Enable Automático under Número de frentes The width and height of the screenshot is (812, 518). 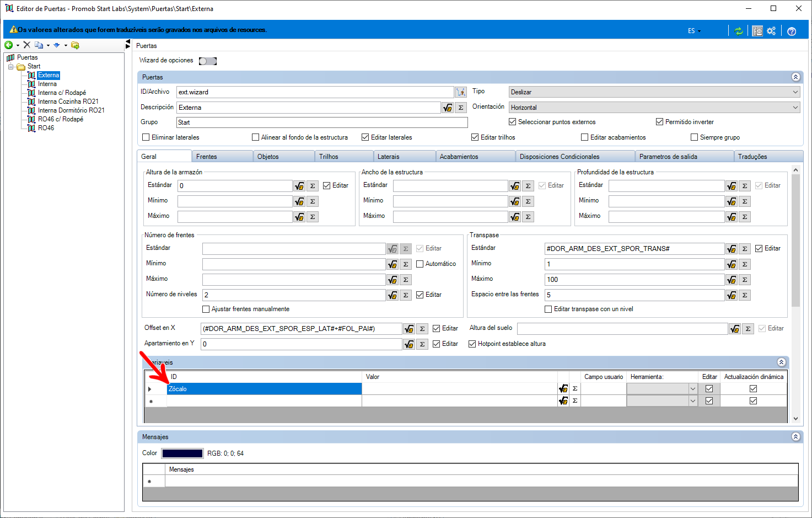pyautogui.click(x=420, y=264)
